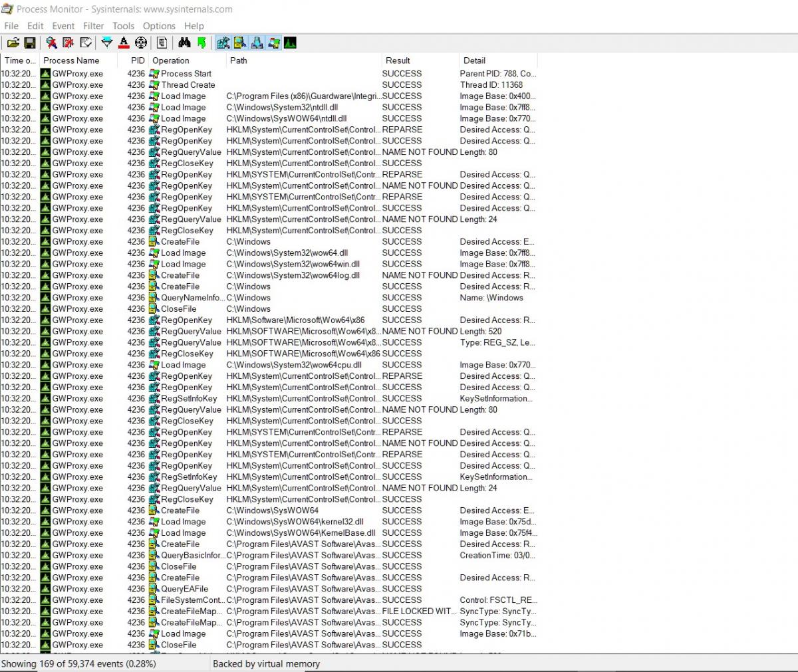This screenshot has height=672, width=798.
Task: Click the Thread ID: 11368 detail cell
Action: [491, 85]
